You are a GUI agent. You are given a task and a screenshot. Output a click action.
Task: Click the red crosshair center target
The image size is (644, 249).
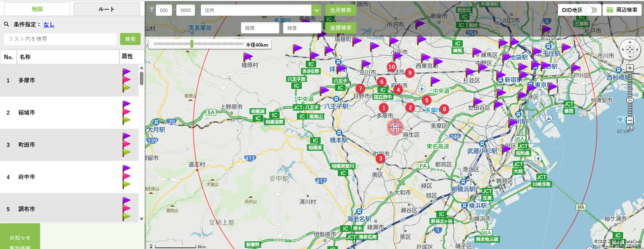pyautogui.click(x=395, y=128)
